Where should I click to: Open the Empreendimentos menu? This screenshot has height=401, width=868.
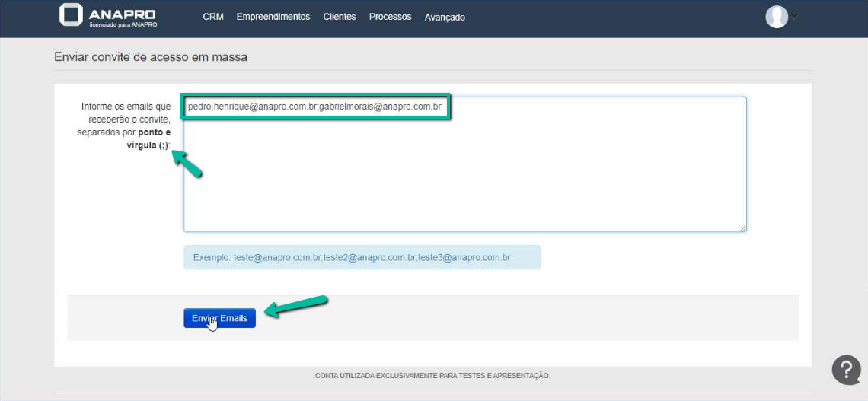pyautogui.click(x=273, y=17)
